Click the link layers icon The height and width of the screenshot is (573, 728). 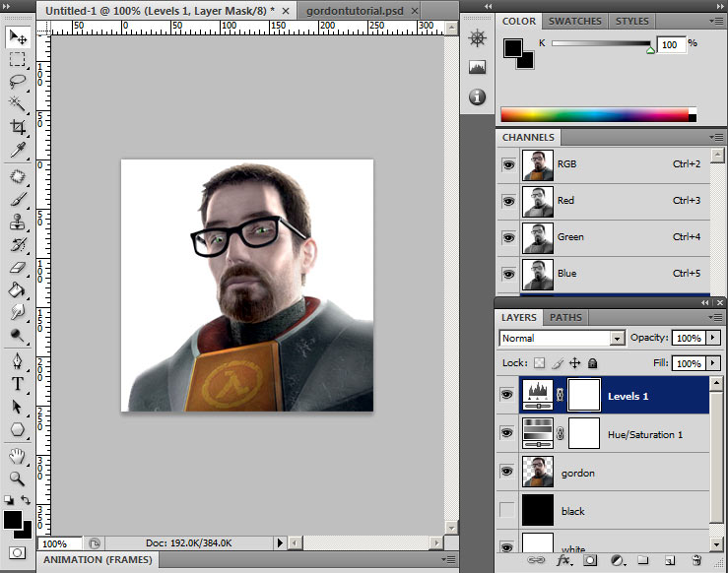click(536, 560)
